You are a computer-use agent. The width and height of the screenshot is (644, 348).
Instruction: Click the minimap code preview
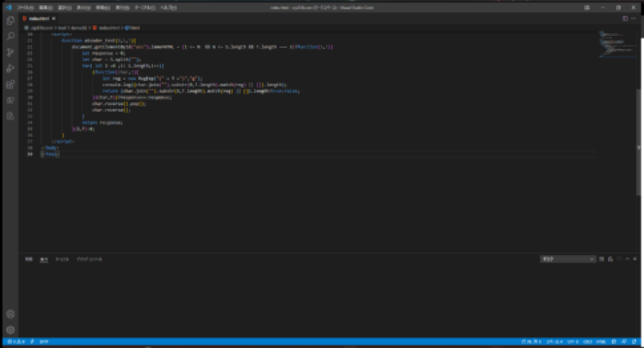tap(617, 45)
